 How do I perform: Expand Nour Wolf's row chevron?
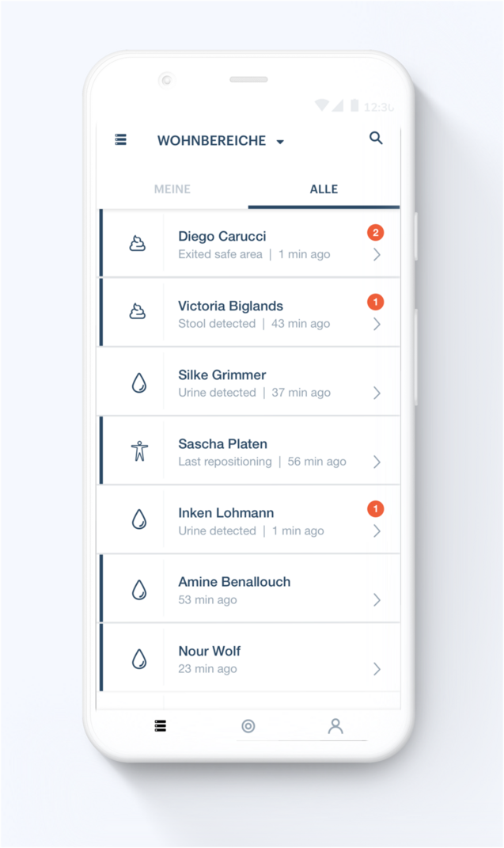377,669
